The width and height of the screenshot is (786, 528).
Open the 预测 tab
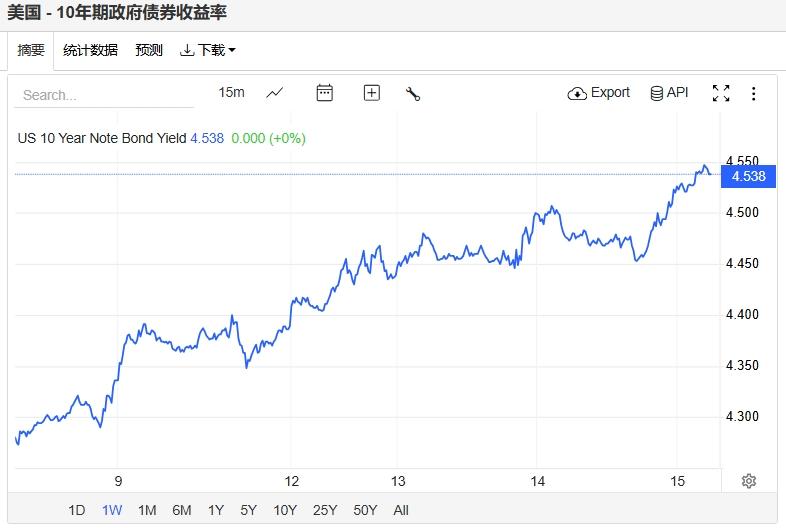[x=149, y=50]
